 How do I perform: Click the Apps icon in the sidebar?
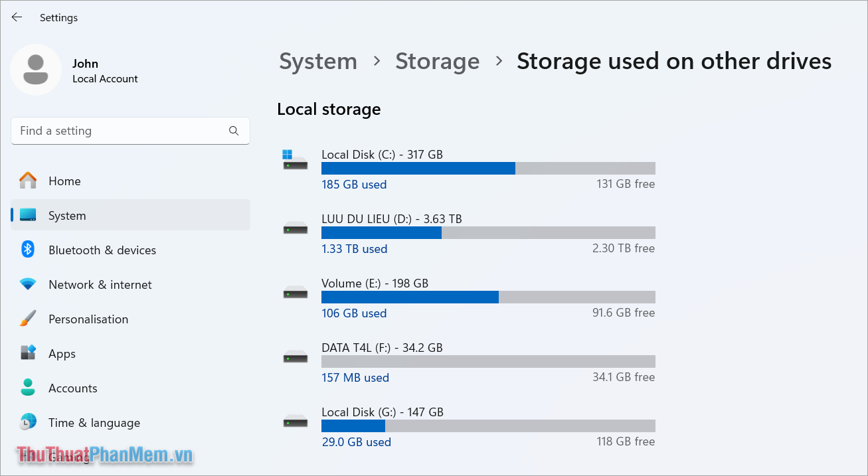coord(27,353)
